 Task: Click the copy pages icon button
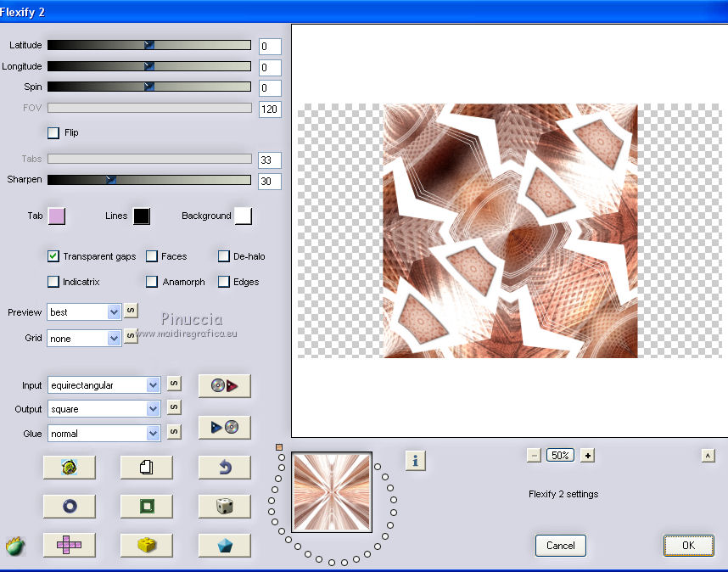146,467
